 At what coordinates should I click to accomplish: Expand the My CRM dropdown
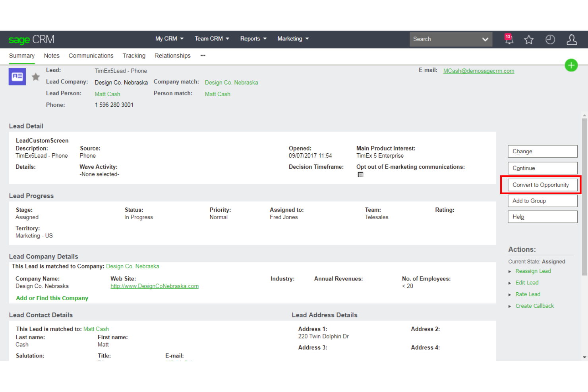pyautogui.click(x=169, y=39)
